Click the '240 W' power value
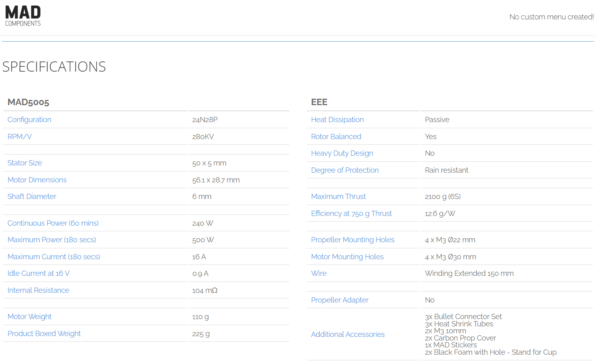595x364 pixels. 203,223
